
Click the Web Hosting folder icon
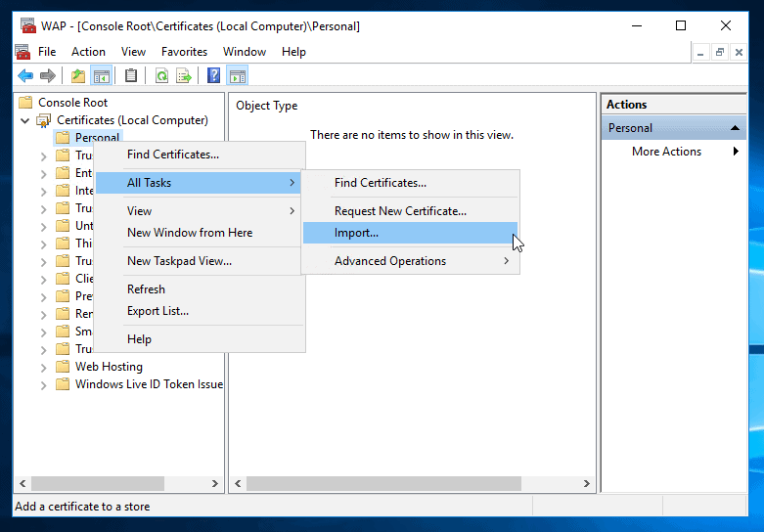tap(63, 367)
